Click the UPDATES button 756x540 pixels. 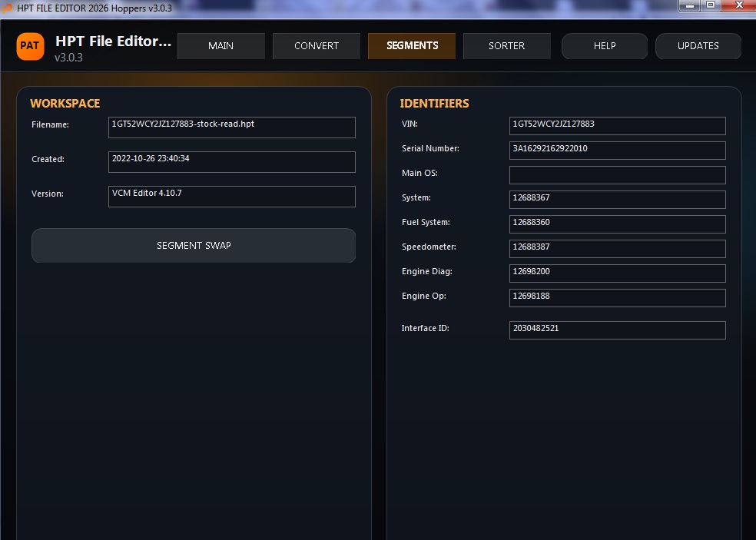tap(698, 46)
